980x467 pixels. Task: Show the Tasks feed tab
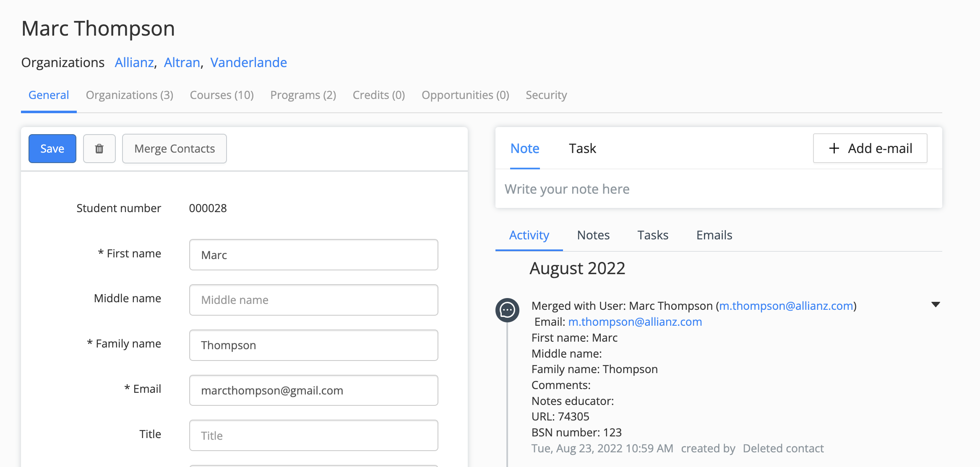click(653, 235)
